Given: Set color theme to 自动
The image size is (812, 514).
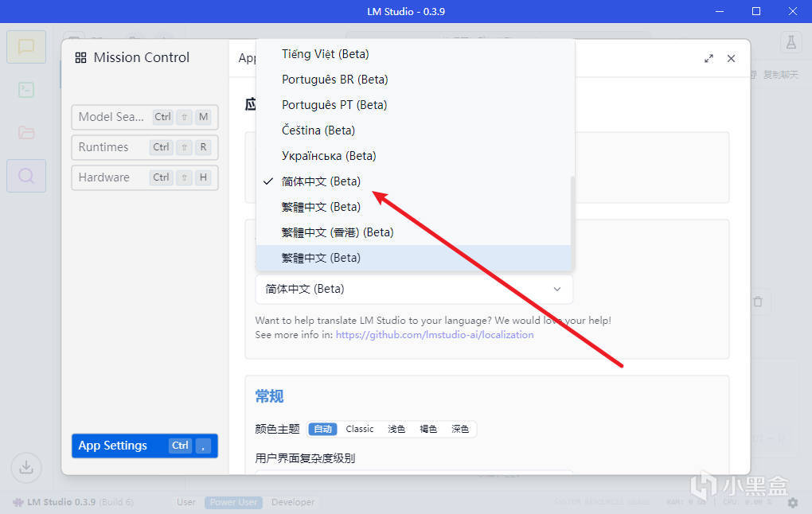Looking at the screenshot, I should coord(322,429).
